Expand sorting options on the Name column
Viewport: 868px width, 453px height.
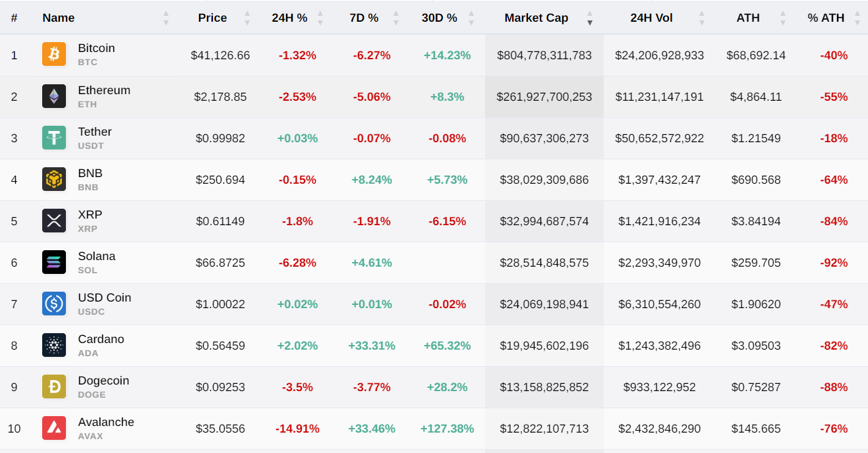coord(165,18)
